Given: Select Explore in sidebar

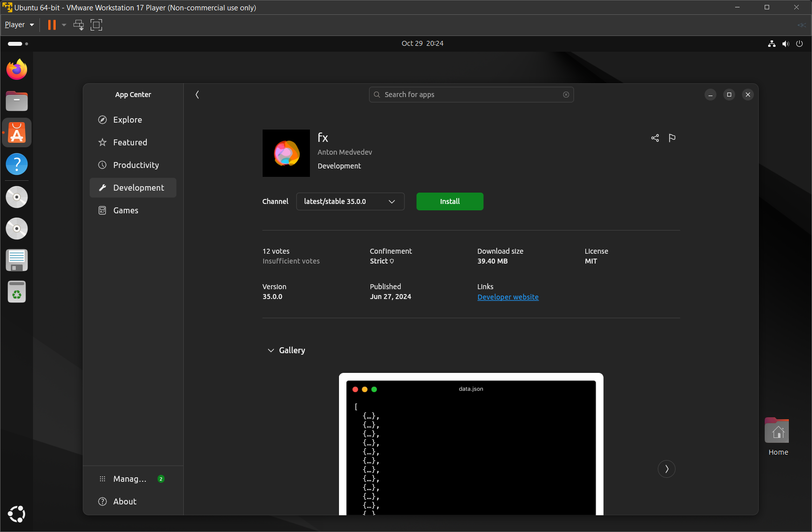Looking at the screenshot, I should pyautogui.click(x=133, y=120).
